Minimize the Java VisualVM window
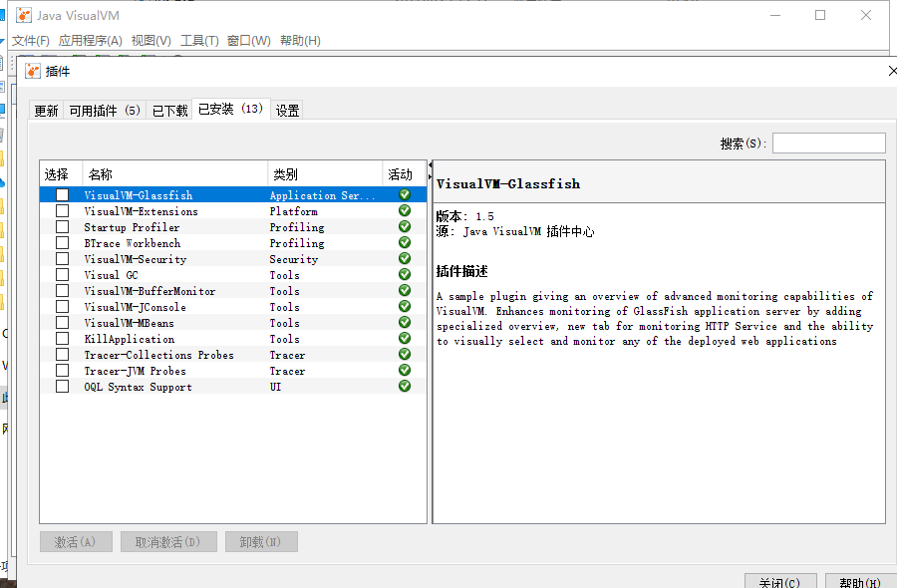The width and height of the screenshot is (897, 588). pos(775,15)
